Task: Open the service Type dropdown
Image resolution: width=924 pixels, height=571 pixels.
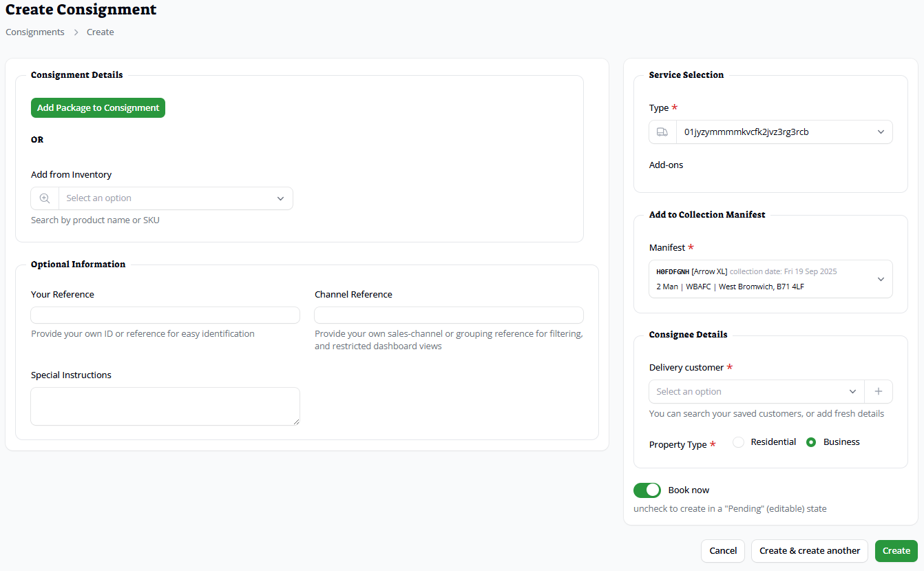Action: (784, 132)
